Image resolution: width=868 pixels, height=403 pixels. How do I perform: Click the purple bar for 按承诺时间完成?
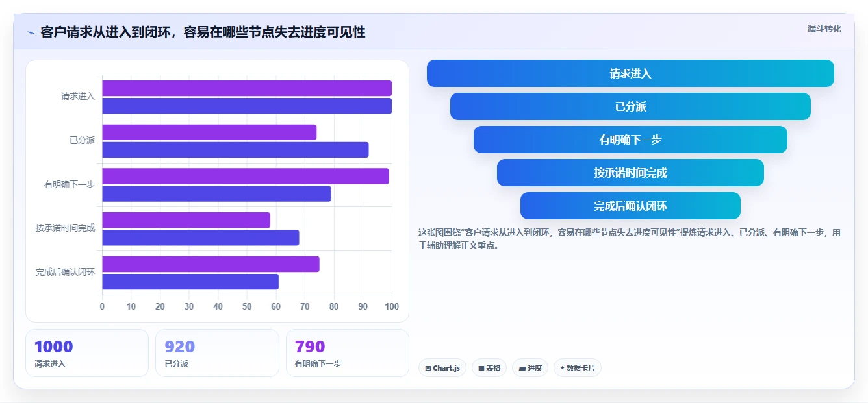coord(186,220)
